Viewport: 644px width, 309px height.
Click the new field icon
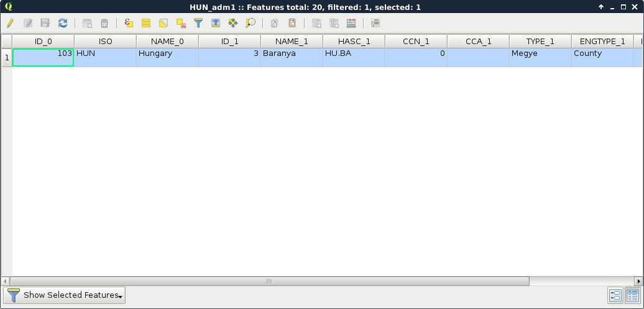(x=316, y=23)
